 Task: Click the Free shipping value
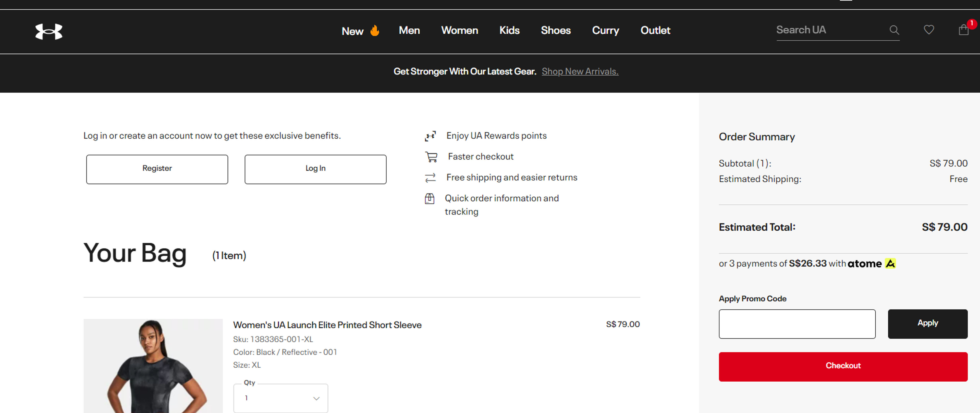(958, 179)
